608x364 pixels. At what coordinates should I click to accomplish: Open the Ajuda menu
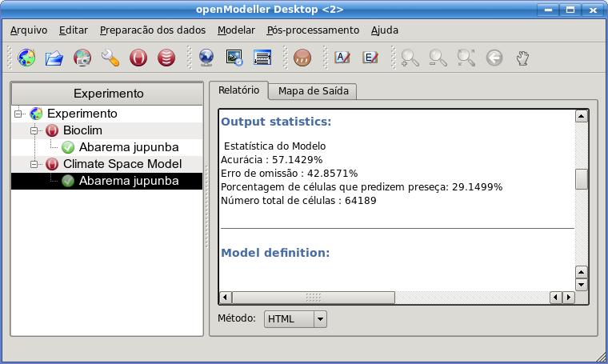[x=384, y=30]
